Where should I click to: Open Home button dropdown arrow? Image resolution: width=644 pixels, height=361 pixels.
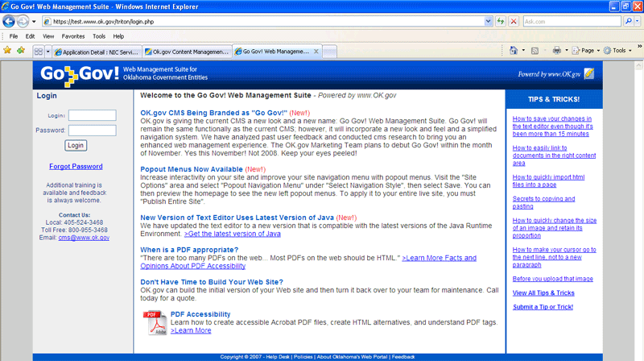point(523,51)
